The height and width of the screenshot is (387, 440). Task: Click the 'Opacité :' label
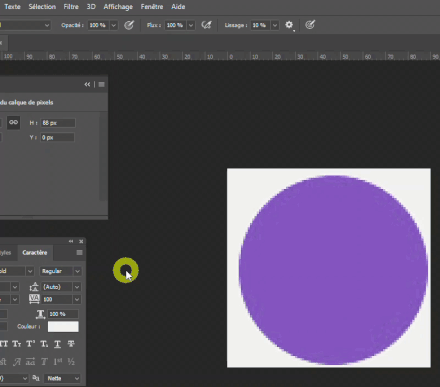coord(72,25)
